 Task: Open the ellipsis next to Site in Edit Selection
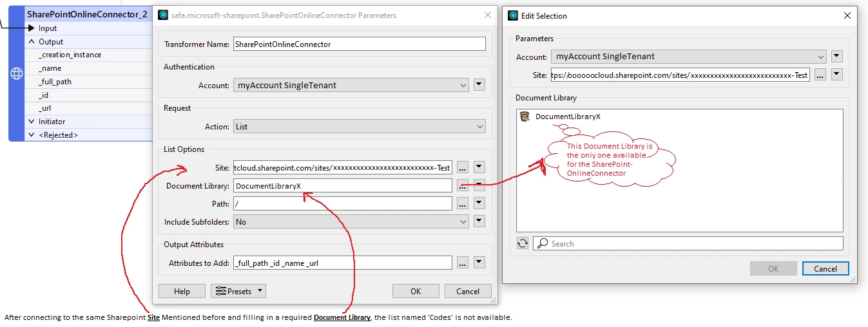[x=820, y=75]
